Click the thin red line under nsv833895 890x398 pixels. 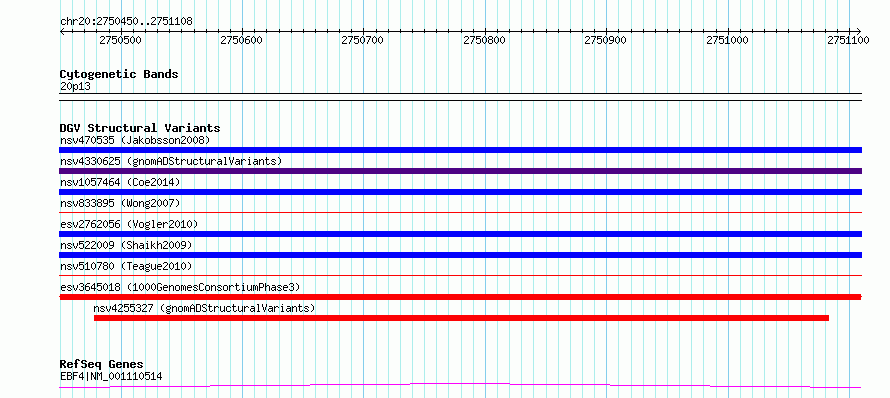coord(460,213)
